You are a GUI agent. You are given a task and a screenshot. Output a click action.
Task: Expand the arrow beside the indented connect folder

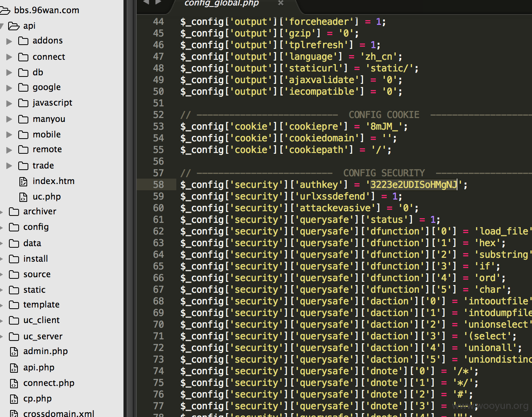click(x=9, y=57)
